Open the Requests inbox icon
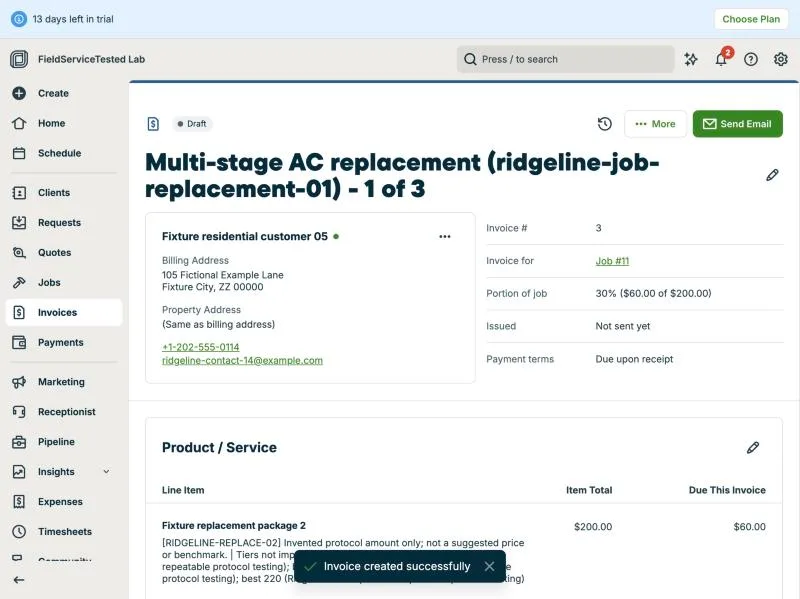The height and width of the screenshot is (599, 800). (x=19, y=222)
